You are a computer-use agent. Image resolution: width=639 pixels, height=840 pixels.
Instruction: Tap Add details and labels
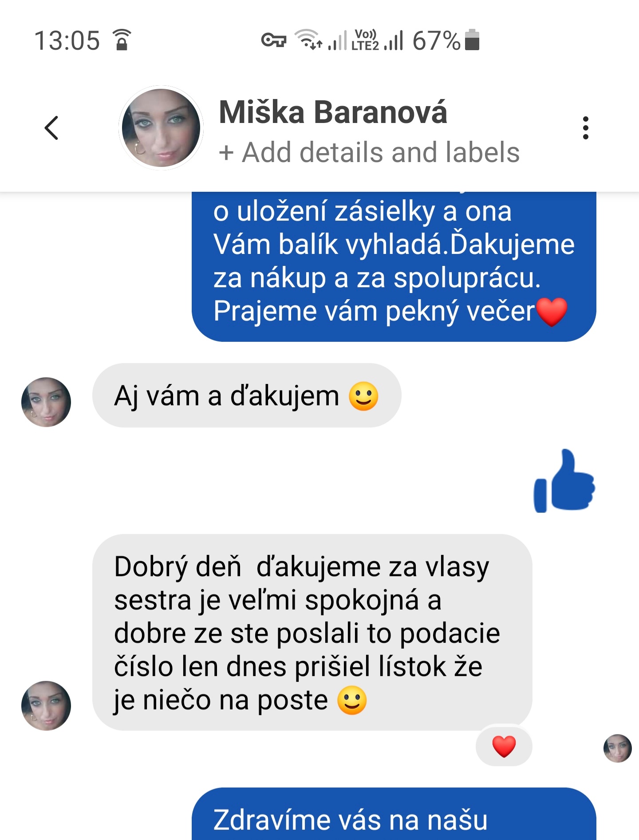(x=369, y=153)
